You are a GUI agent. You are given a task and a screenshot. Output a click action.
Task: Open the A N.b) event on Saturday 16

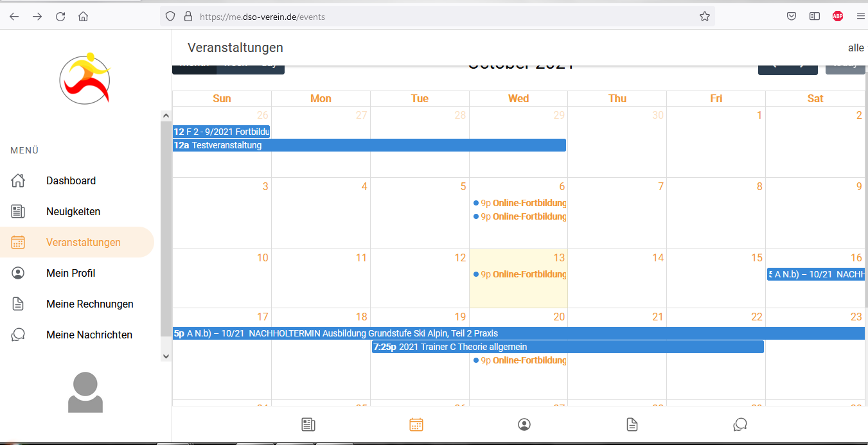pos(816,274)
